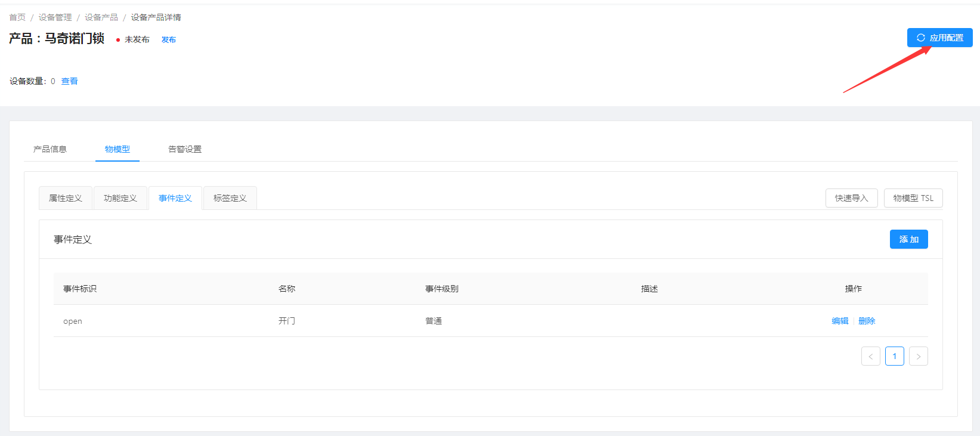Select page 1 in the pagination
The image size is (980, 436).
coord(894,356)
